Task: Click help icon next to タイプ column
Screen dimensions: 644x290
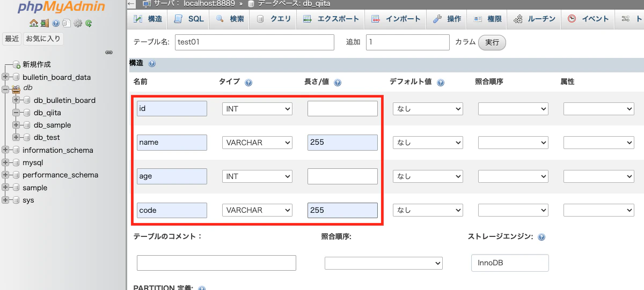Action: point(248,83)
